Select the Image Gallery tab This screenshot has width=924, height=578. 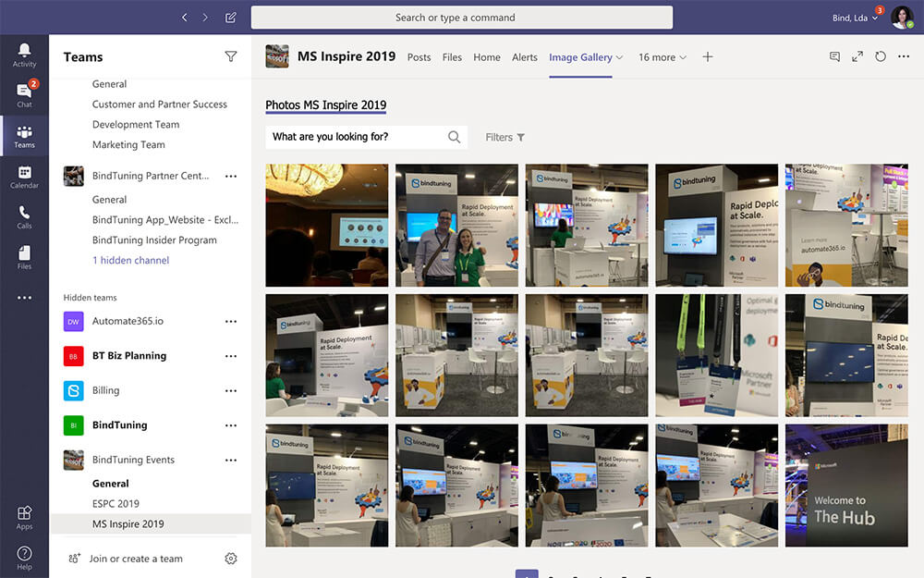580,57
